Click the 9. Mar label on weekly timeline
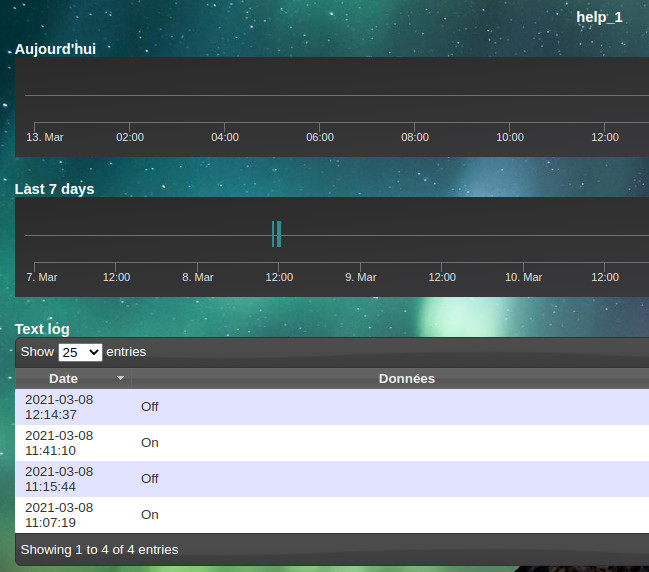The width and height of the screenshot is (649, 572). (x=360, y=277)
